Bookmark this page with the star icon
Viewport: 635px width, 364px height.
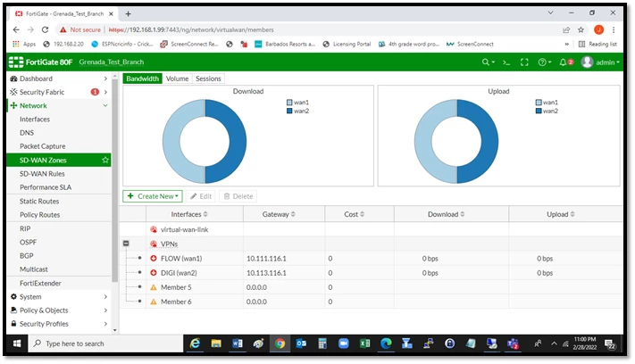pyautogui.click(x=581, y=30)
